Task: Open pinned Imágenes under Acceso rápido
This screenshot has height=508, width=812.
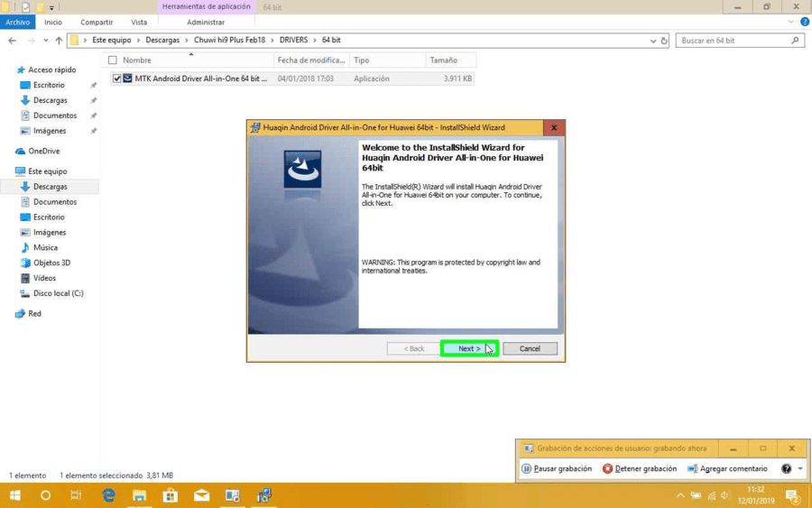Action: 50,131
